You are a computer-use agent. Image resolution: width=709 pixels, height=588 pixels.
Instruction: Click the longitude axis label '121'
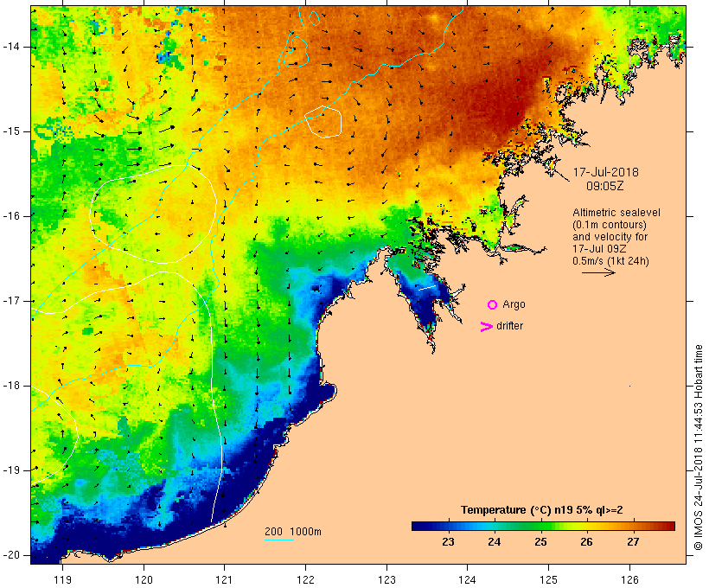[x=224, y=579]
